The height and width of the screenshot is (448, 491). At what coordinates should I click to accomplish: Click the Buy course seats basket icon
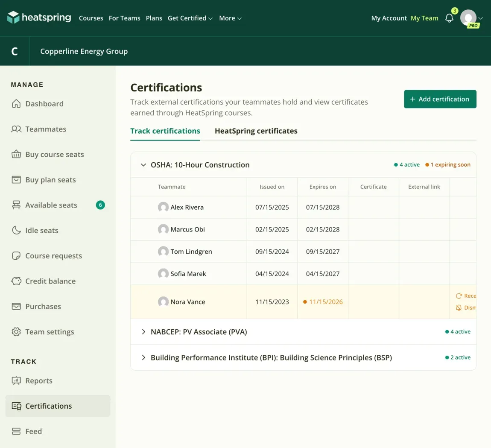pyautogui.click(x=16, y=155)
